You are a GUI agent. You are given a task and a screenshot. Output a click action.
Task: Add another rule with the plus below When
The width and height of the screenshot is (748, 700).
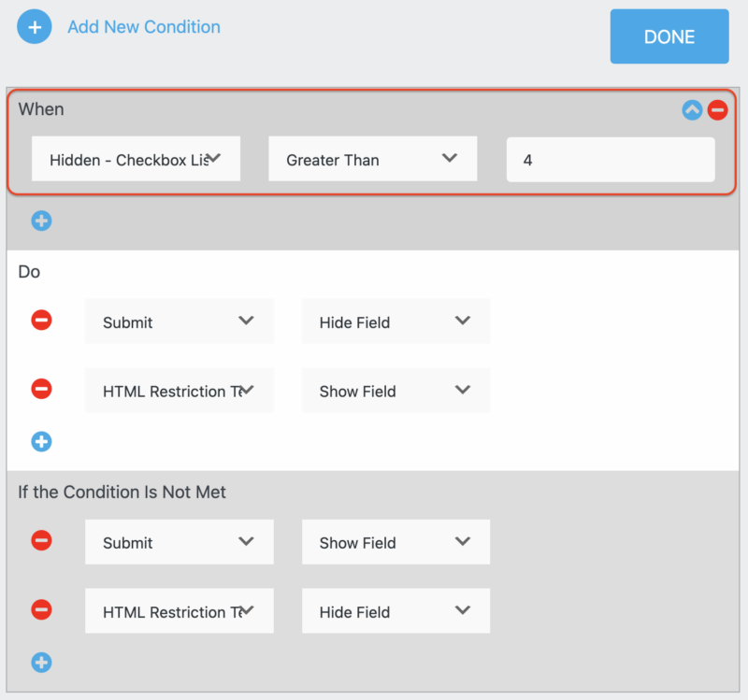pos(41,221)
